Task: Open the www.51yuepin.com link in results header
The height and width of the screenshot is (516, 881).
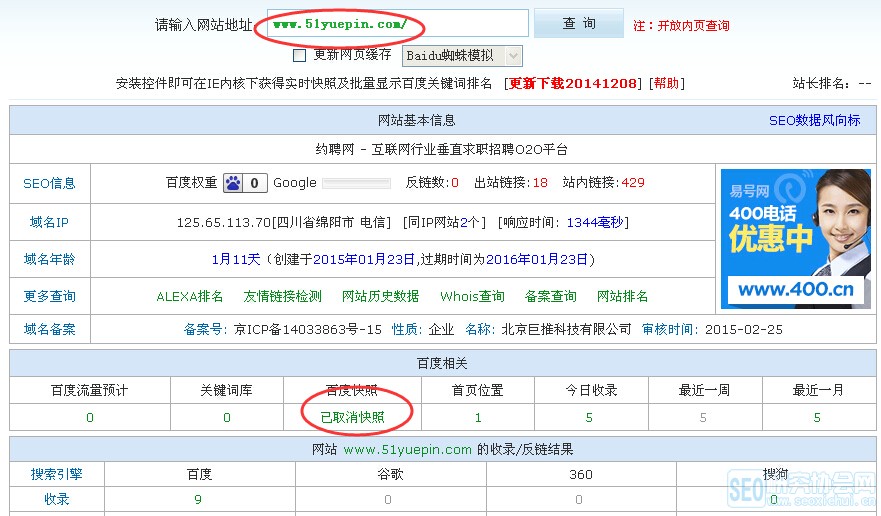Action: (x=407, y=450)
